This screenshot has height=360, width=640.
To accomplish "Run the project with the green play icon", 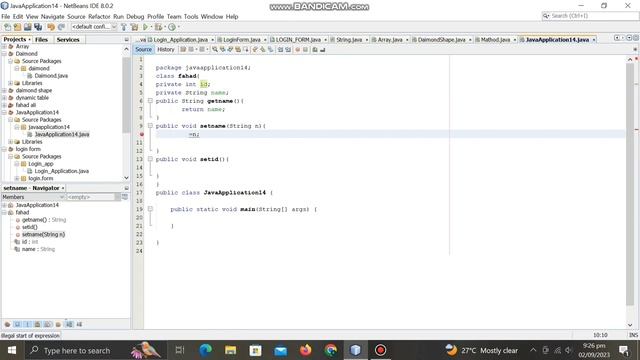I will 145,27.
